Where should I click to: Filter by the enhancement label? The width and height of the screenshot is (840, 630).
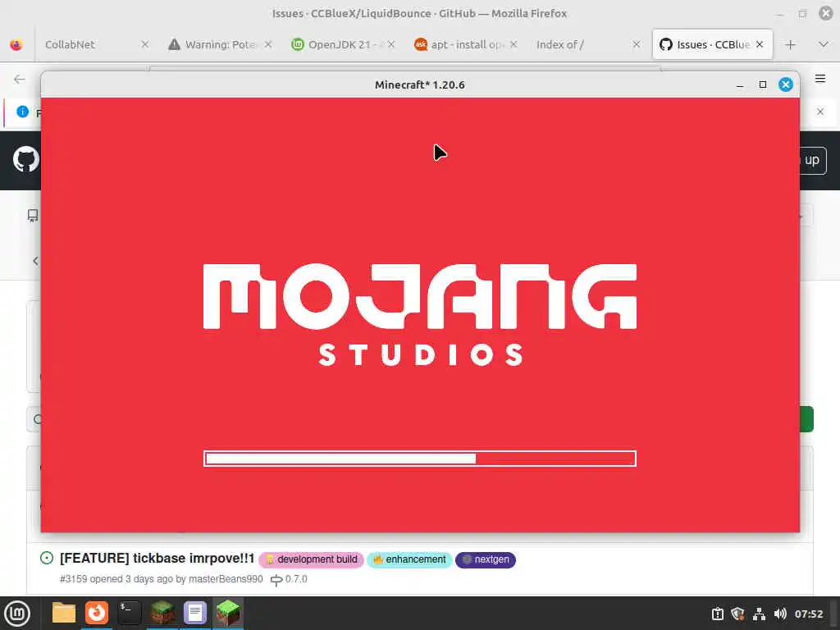(x=410, y=559)
